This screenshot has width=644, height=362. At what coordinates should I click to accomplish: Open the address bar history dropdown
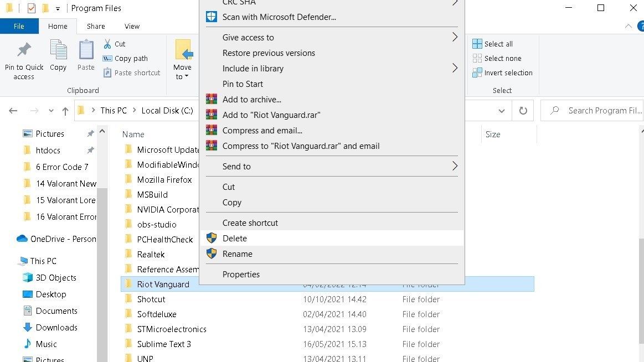point(502,111)
